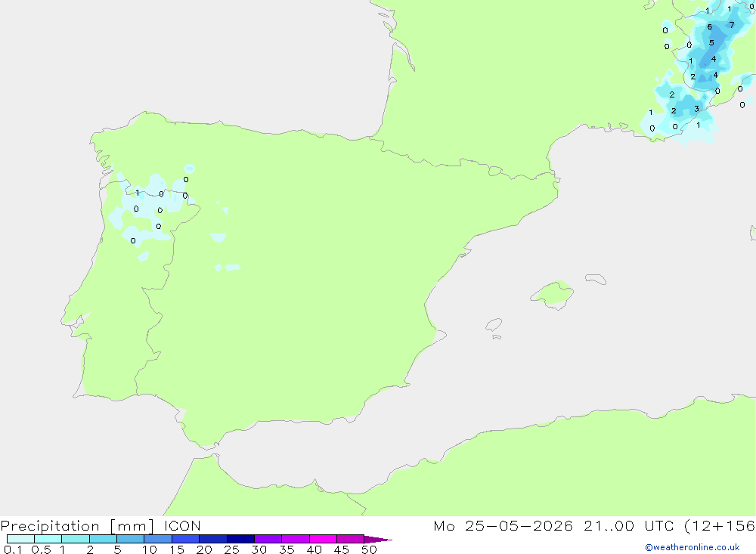
Task: Click the precipitation value '3' on the map
Action: tap(696, 109)
